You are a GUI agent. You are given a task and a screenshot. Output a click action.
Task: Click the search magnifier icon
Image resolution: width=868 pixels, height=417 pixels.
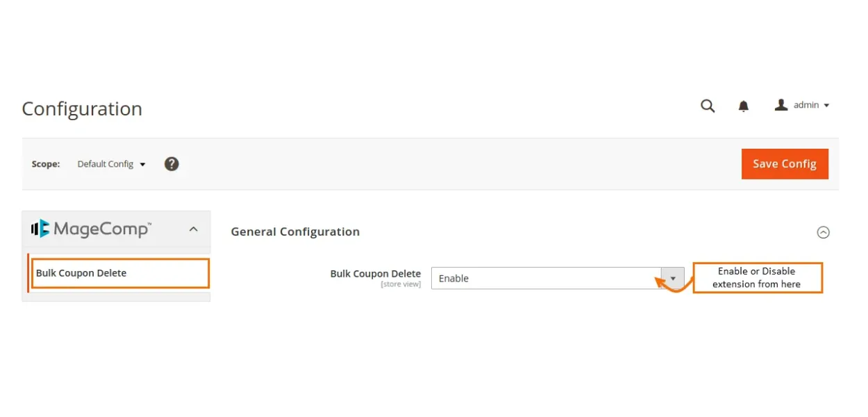click(x=708, y=106)
